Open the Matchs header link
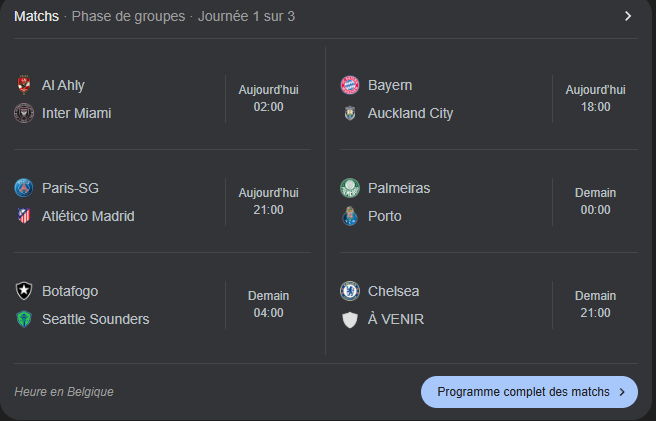The height and width of the screenshot is (421, 656). tap(36, 16)
